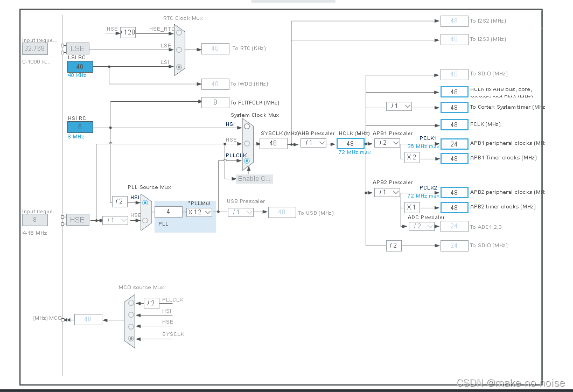Open the PLLMul X12 dropdown
Image resolution: width=573 pixels, height=392 pixels.
(x=199, y=212)
